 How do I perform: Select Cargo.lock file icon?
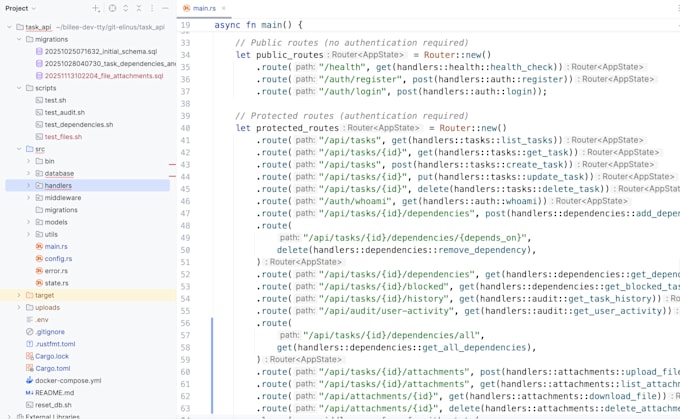tap(29, 356)
